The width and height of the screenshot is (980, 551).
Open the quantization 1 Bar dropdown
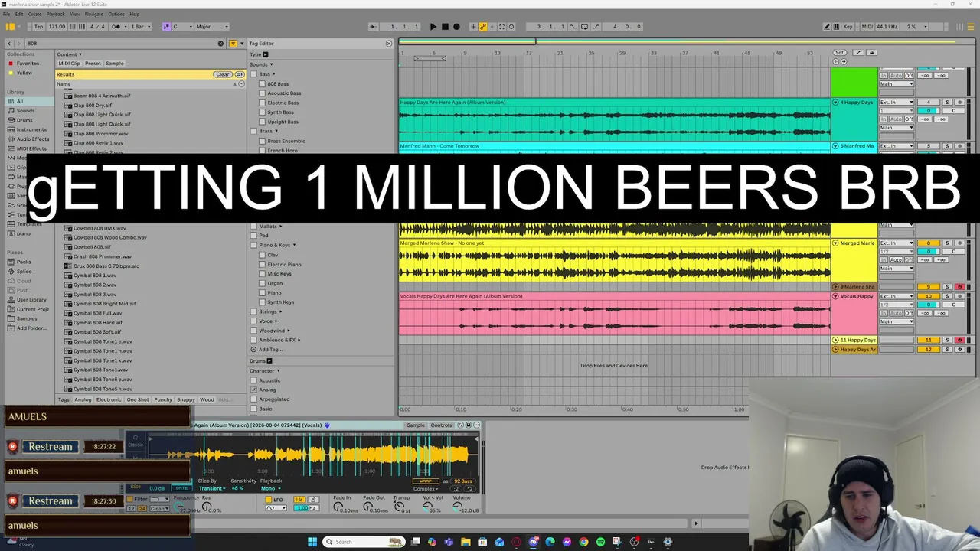click(x=140, y=27)
